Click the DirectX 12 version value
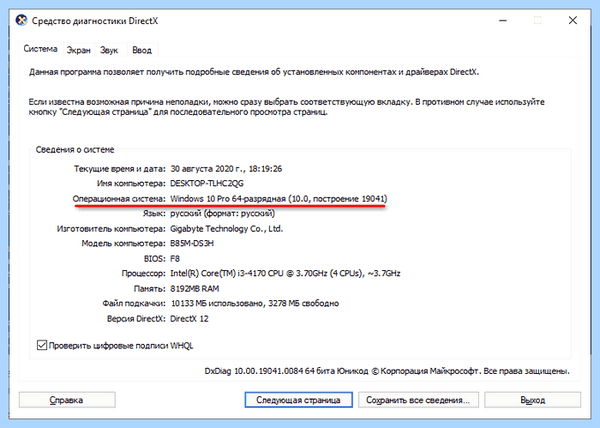The height and width of the screenshot is (428, 600). click(189, 319)
